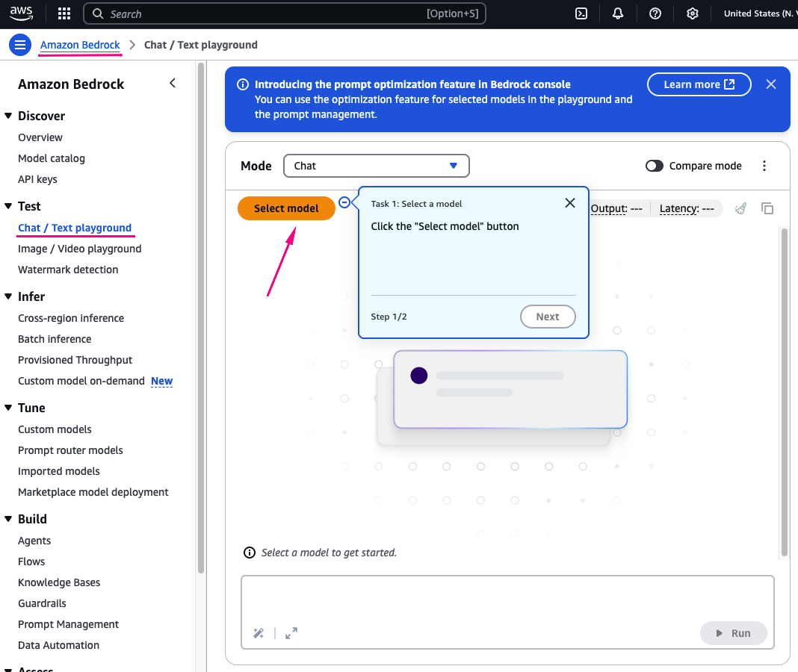Viewport: 798px width, 672px height.
Task: Collapse the Infer section
Action: (x=8, y=296)
